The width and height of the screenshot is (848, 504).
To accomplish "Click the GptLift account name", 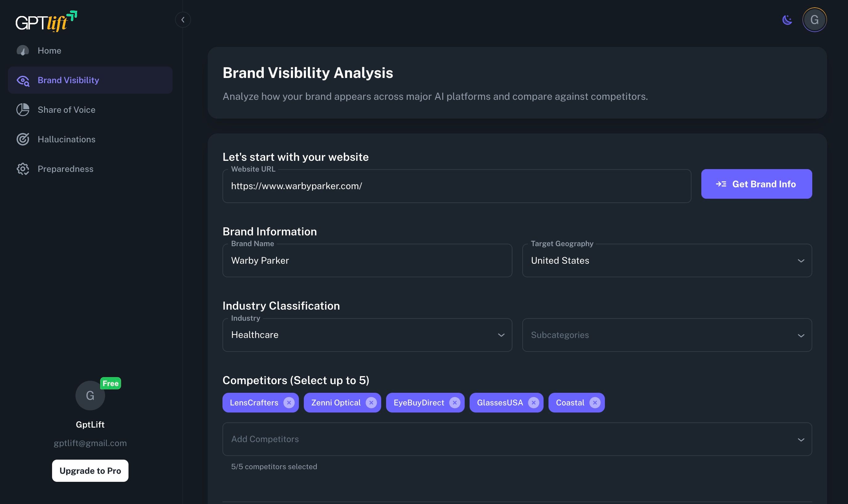I will point(90,425).
